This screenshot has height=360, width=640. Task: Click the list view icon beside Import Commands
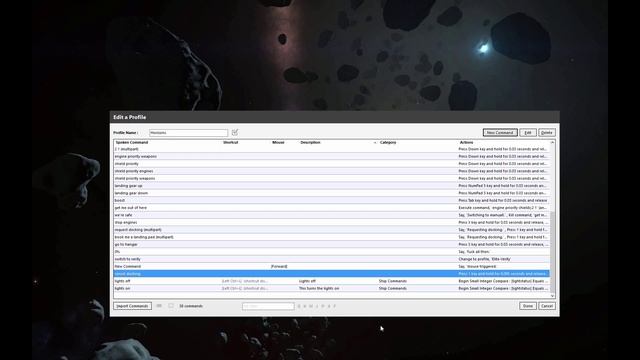coord(159,306)
